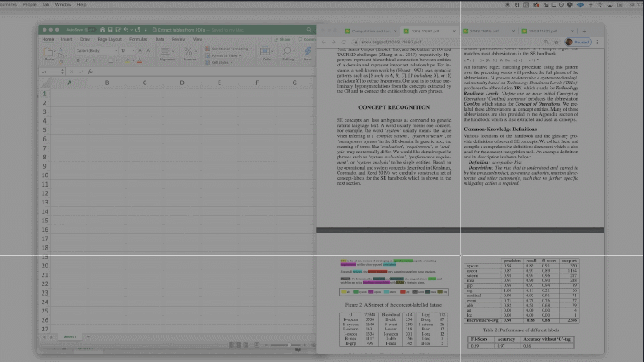644x362 pixels.
Task: Bookmark the page with star icon
Action: click(556, 42)
